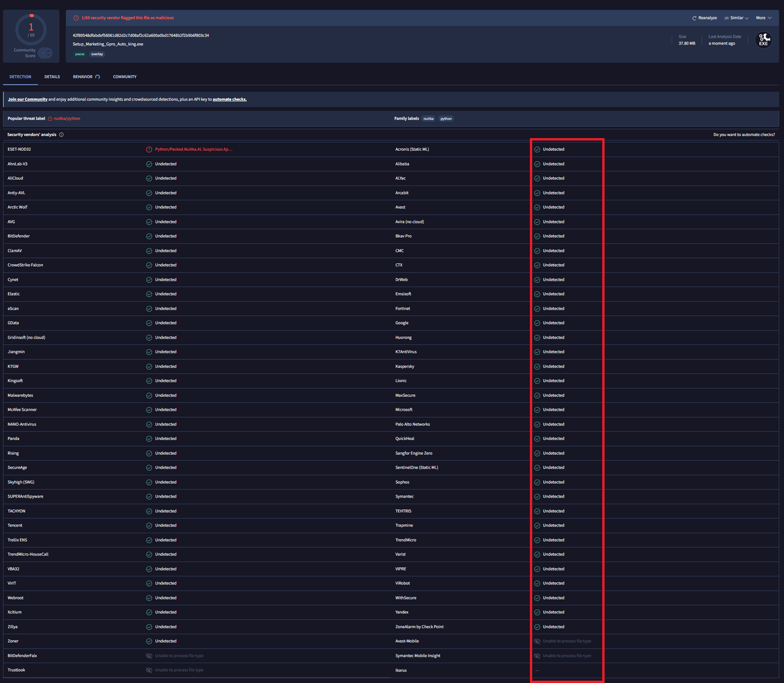Viewport: 784px width, 683px height.
Task: Click the Ikarus vendor name
Action: [401, 670]
